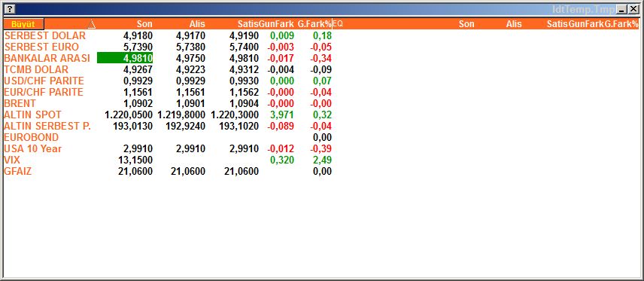Select the EUR/CHF PARITE row
This screenshot has width=644, height=281.
tap(168, 92)
